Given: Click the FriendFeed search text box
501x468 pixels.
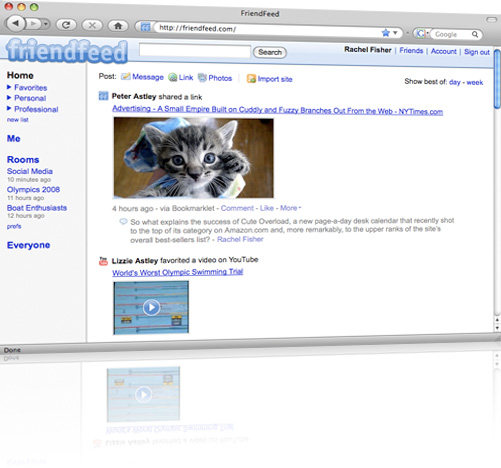Looking at the screenshot, I should (195, 51).
